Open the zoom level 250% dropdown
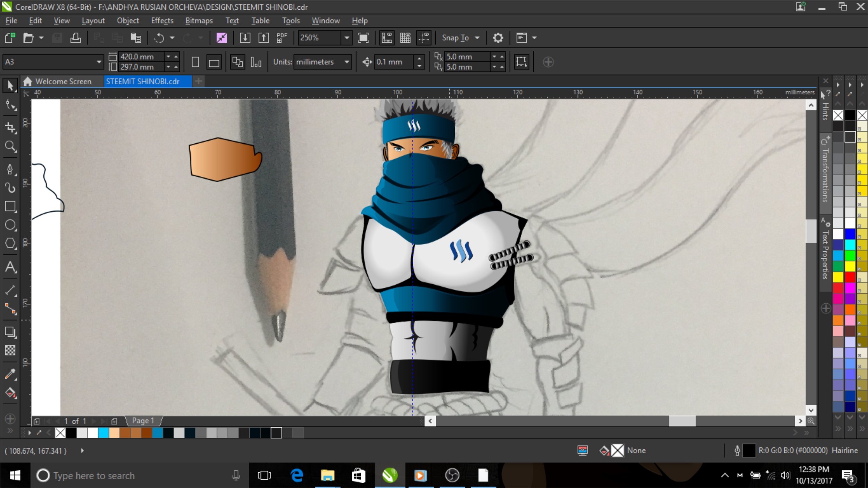The height and width of the screenshot is (488, 868). [347, 37]
